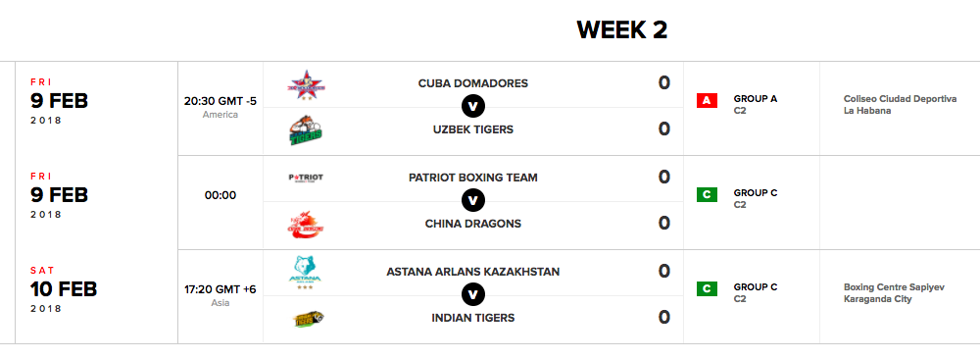
Task: Click the Boxing Centre Sapiyev venue text
Action: 895,292
